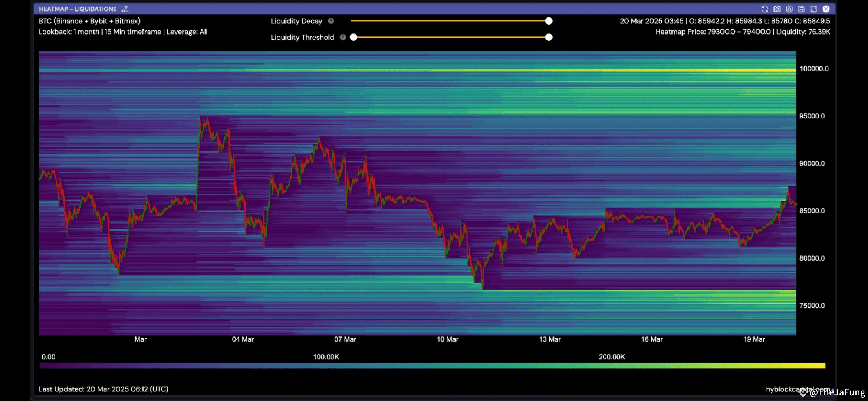The height and width of the screenshot is (401, 868).
Task: Click the 100000.0 price axis label
Action: (x=814, y=69)
